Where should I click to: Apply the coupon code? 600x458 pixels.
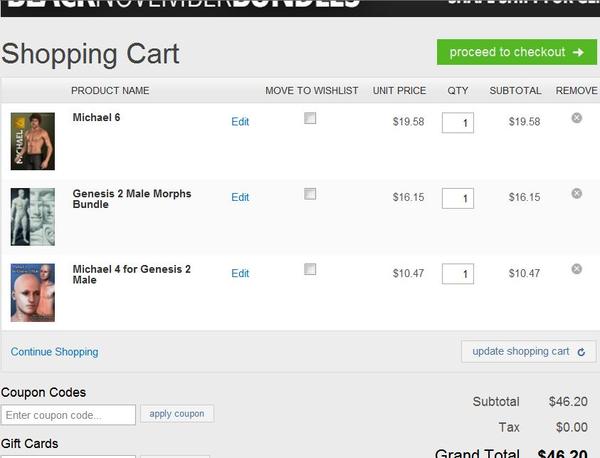177,414
